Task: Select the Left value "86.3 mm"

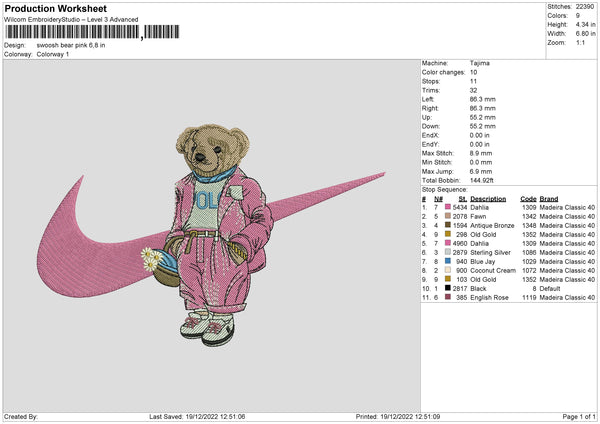Action: click(483, 99)
